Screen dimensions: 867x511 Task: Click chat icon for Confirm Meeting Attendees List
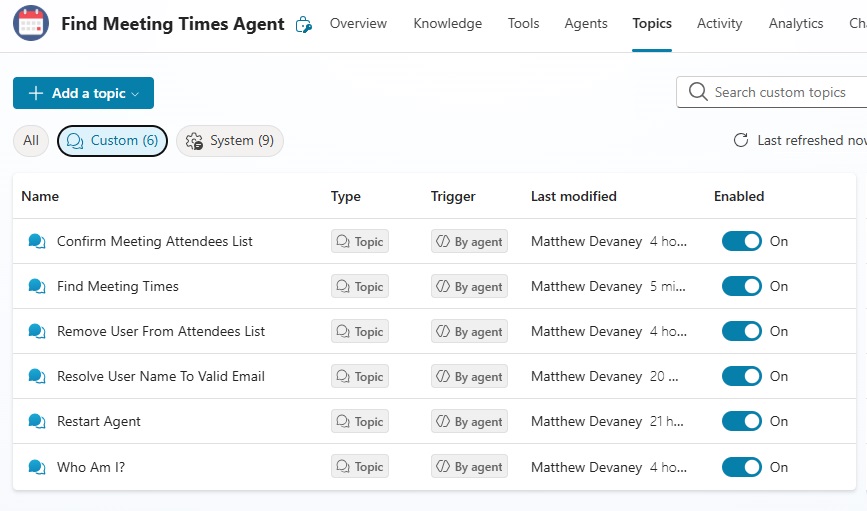point(36,242)
